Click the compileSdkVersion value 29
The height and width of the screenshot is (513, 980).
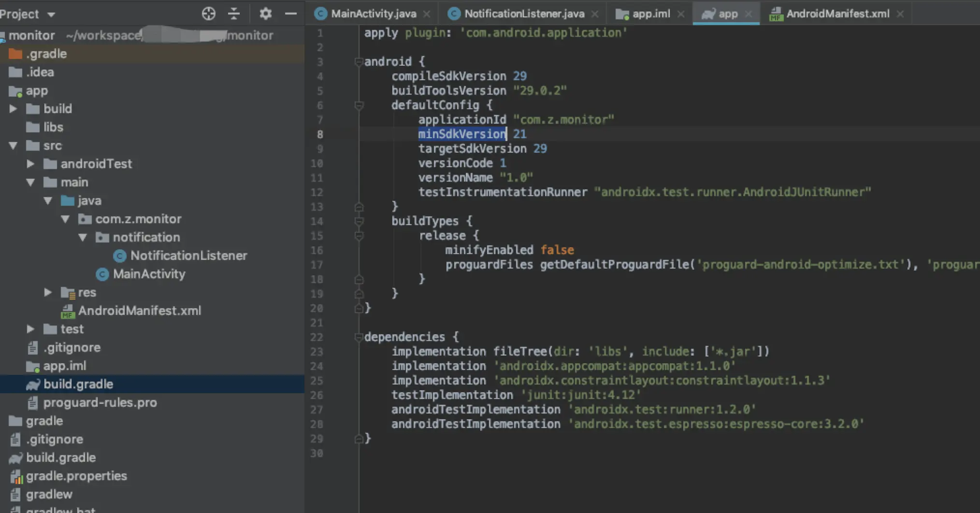pos(520,76)
